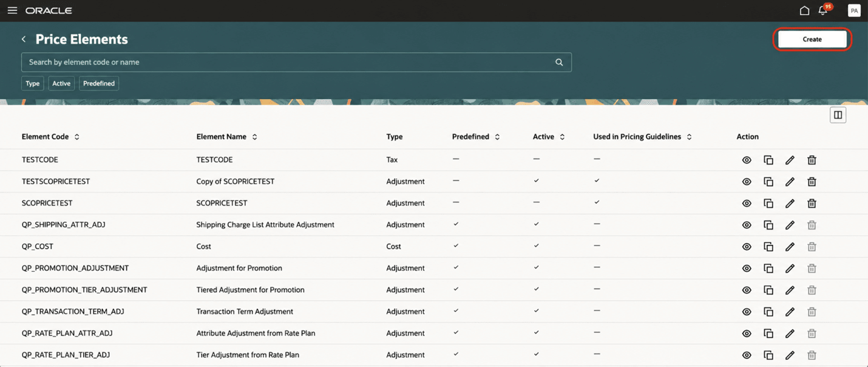Open the PA user profile menu
868x367 pixels.
click(854, 10)
